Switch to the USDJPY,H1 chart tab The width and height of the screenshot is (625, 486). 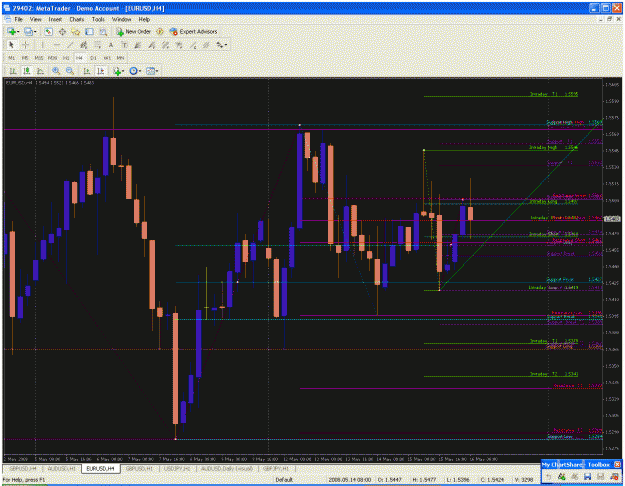(177, 468)
